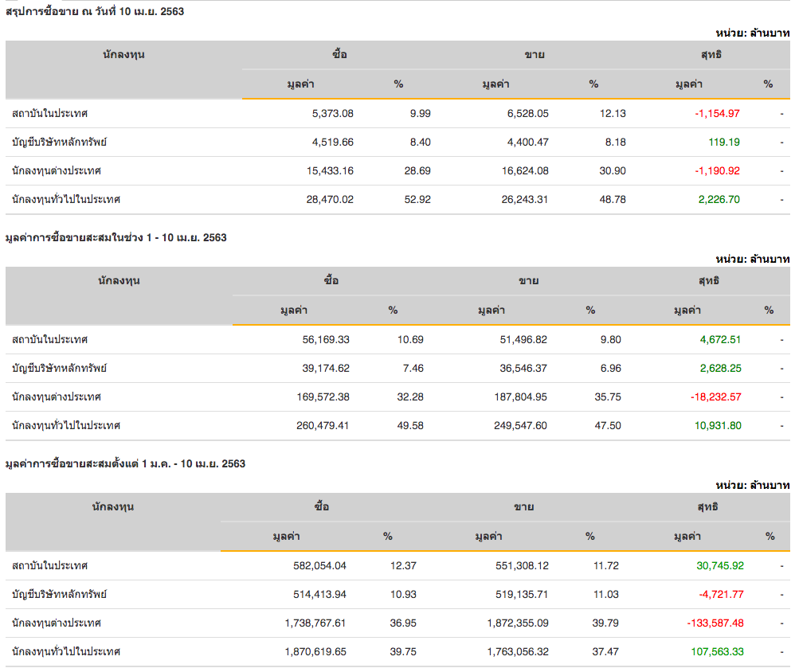Click the heading สรุปการซื้อขาย ณ วันที่ 10 เม.ย. 2563
The image size is (795, 672).
96,12
